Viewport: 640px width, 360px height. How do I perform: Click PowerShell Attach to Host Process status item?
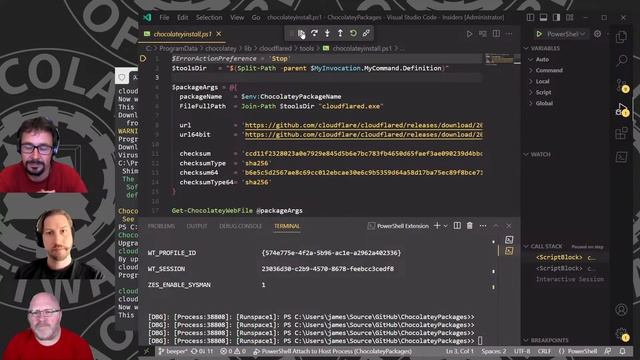tap(332, 351)
